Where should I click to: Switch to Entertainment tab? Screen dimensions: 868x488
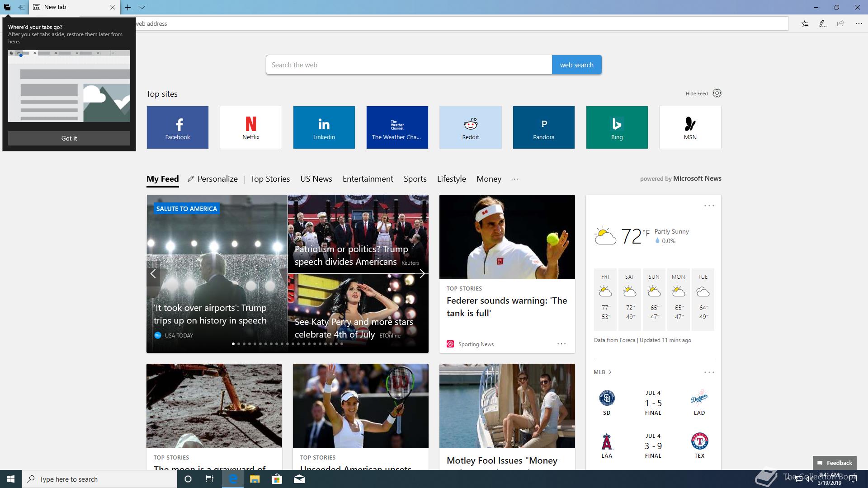coord(368,179)
